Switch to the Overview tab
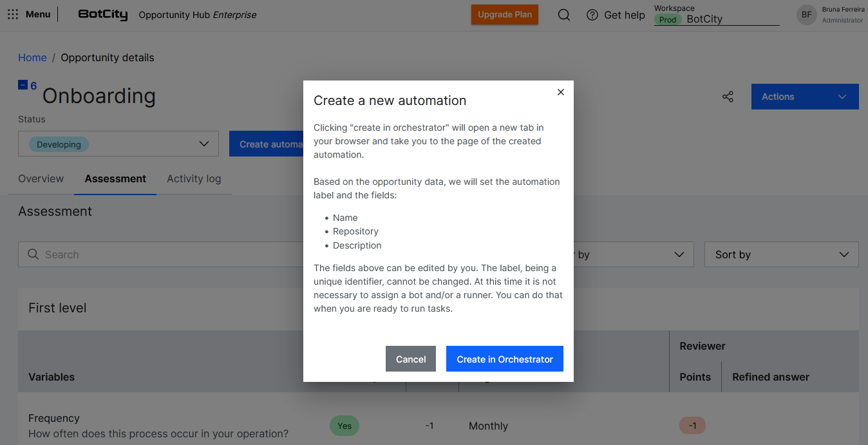The image size is (868, 445). (41, 178)
